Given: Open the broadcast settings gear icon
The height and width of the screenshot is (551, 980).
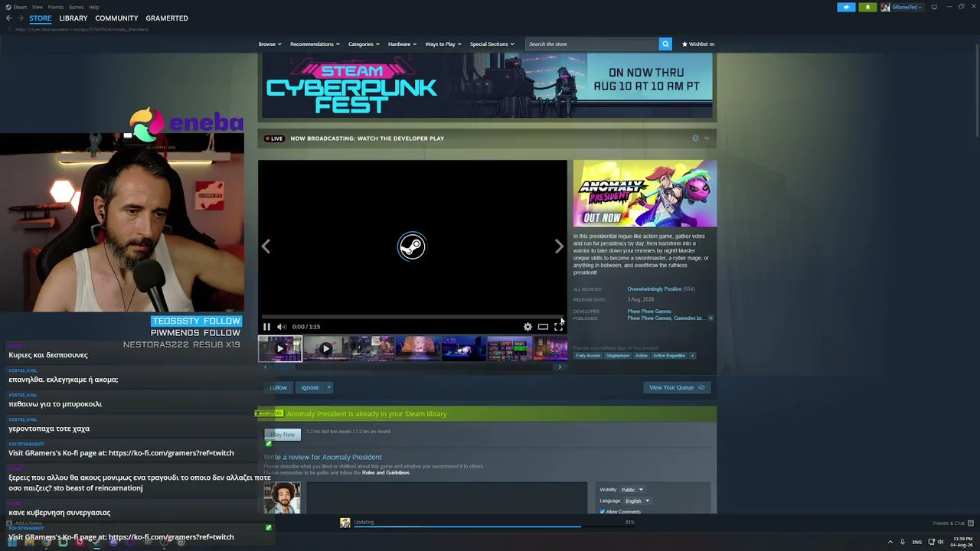Looking at the screenshot, I should coord(695,139).
